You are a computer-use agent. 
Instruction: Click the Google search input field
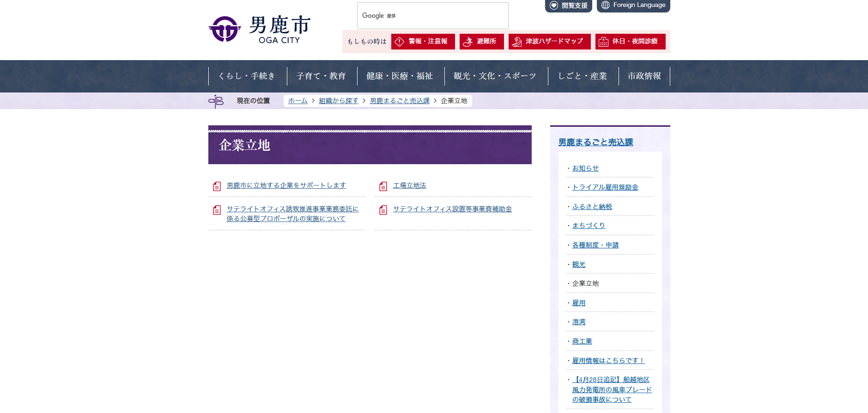tap(432, 16)
